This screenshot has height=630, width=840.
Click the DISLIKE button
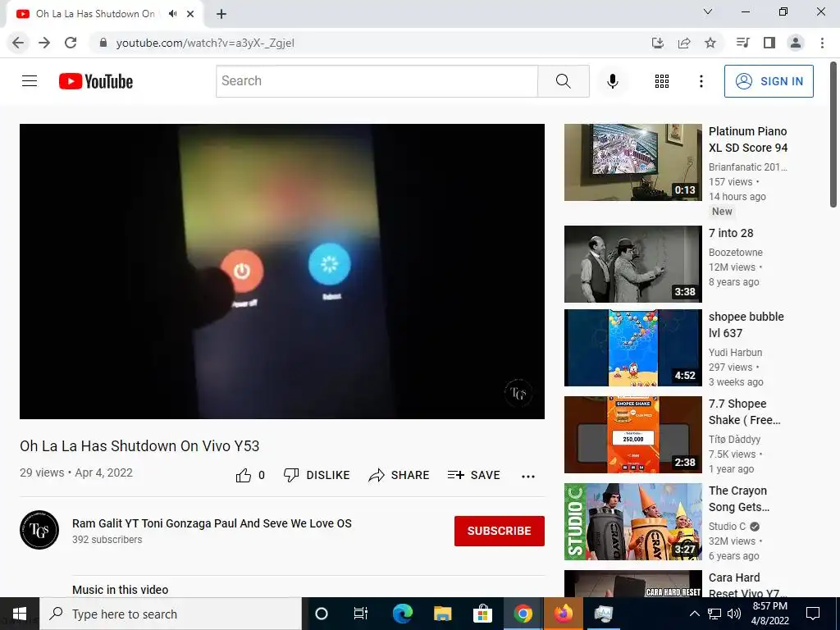point(317,475)
